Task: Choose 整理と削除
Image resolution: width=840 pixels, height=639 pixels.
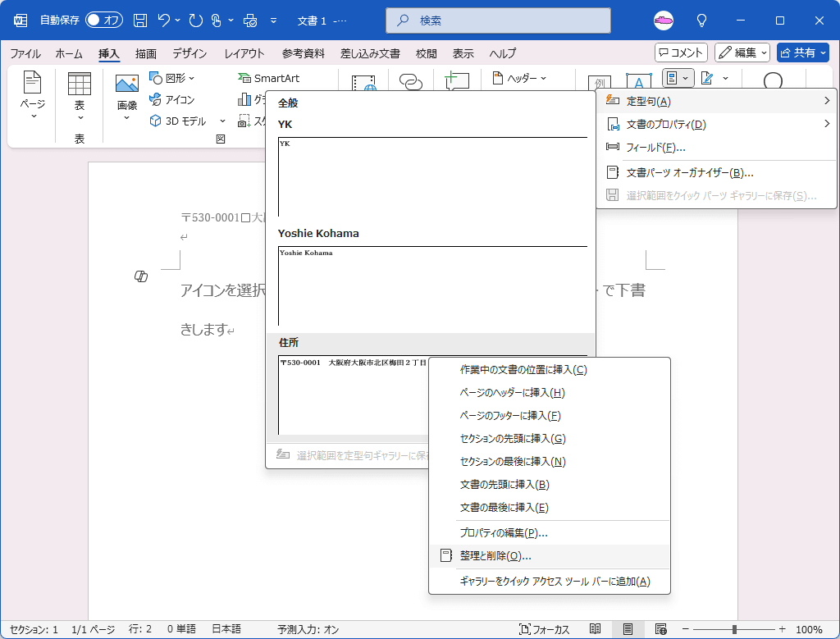Action: coord(550,556)
